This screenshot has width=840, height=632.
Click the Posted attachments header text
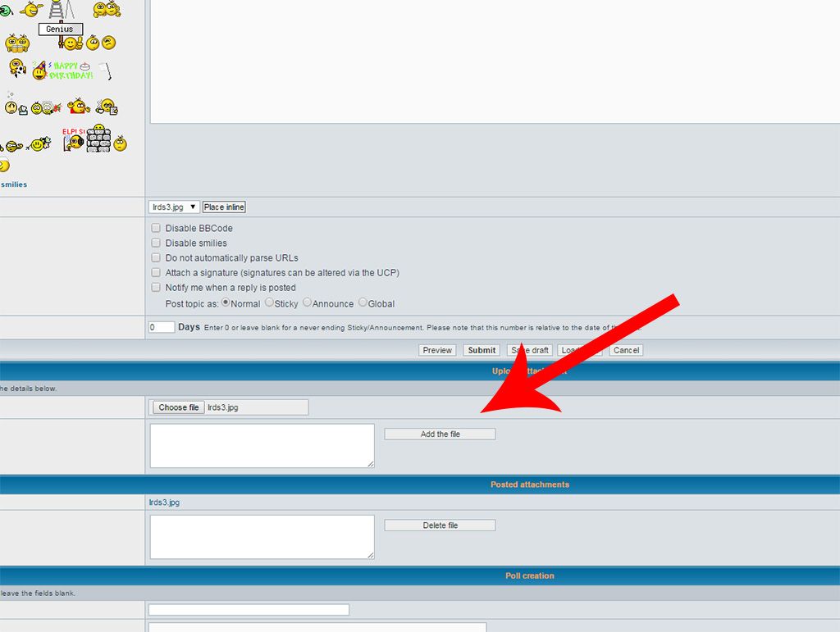pos(530,484)
